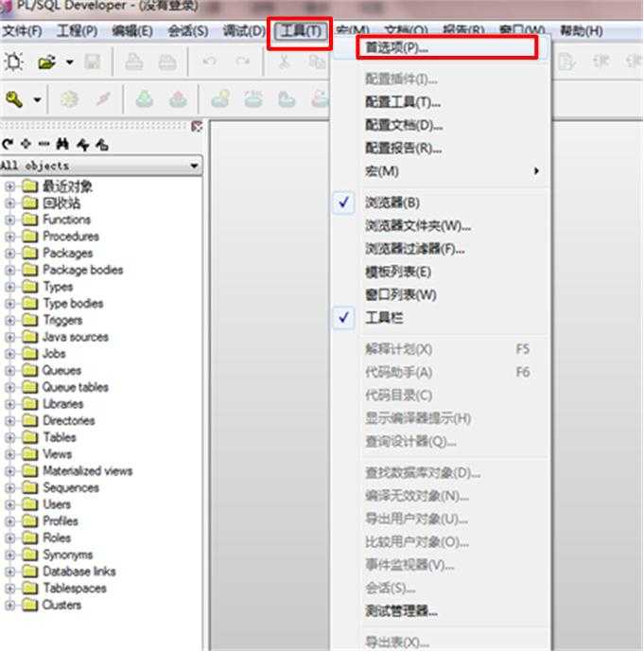Open the 工程(P) menu
This screenshot has height=652, width=644.
pyautogui.click(x=78, y=31)
